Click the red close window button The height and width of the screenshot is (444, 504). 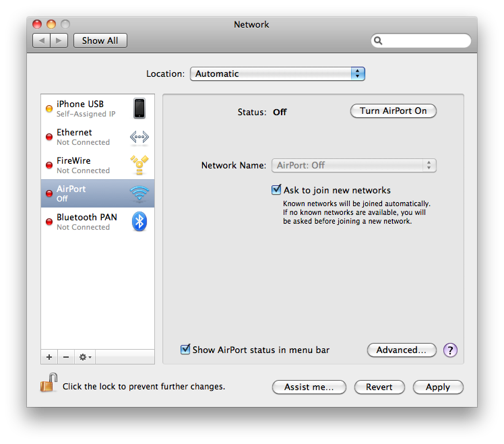point(37,24)
